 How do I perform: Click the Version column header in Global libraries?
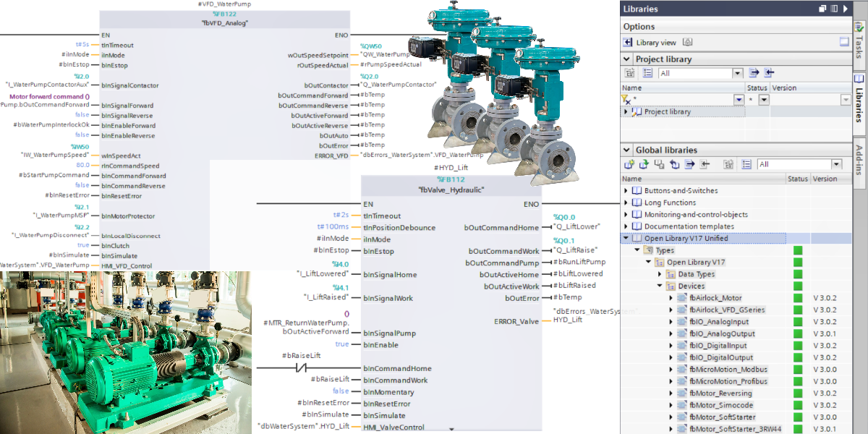pos(825,179)
